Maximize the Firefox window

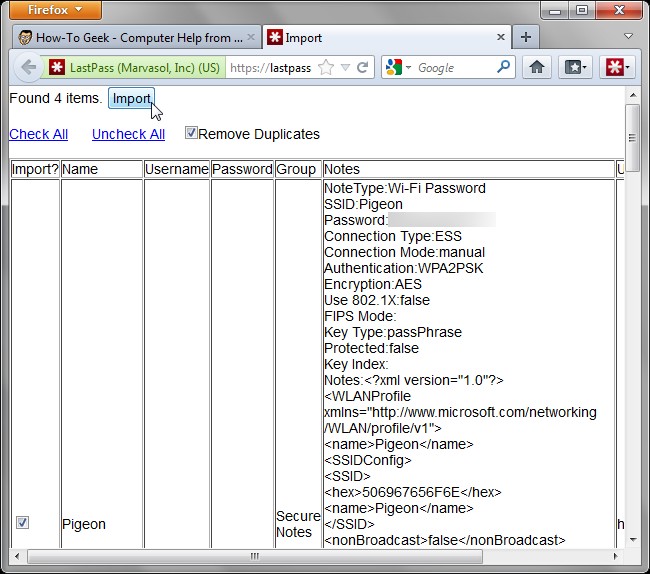pos(581,10)
